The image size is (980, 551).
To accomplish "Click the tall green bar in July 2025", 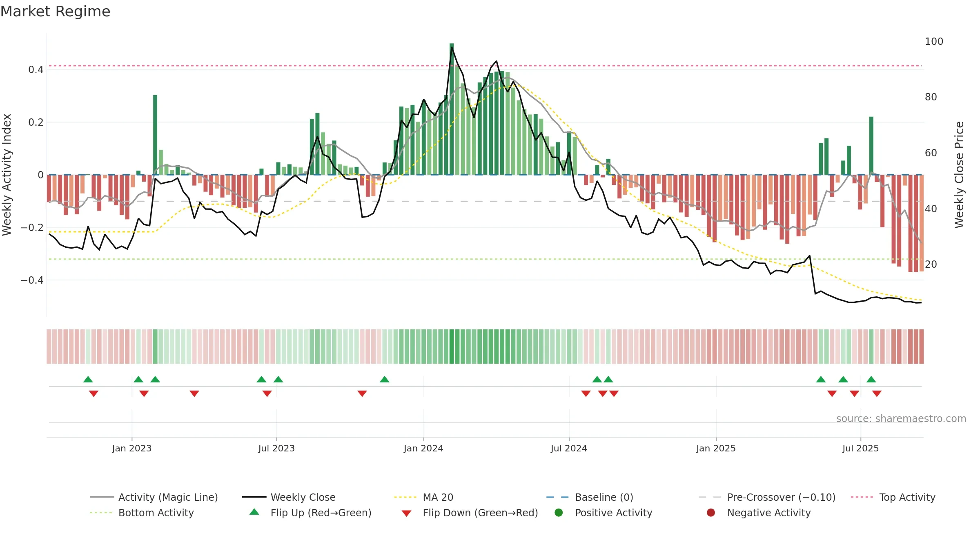I will (871, 146).
